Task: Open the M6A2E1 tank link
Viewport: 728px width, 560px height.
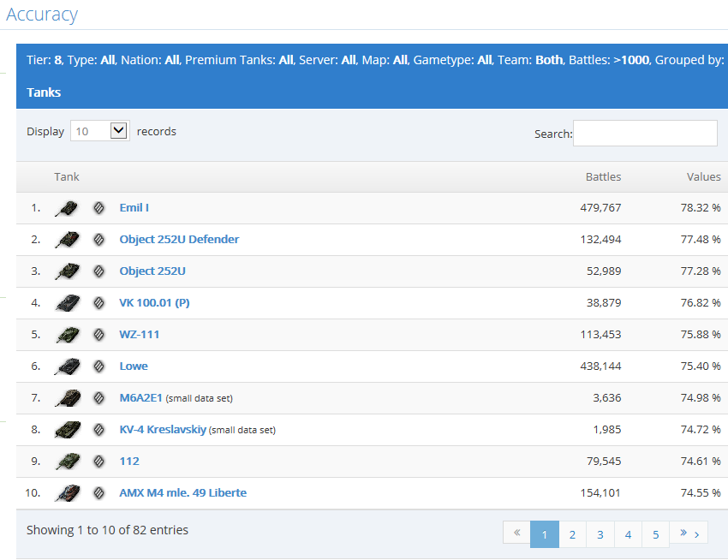Action: (x=140, y=397)
